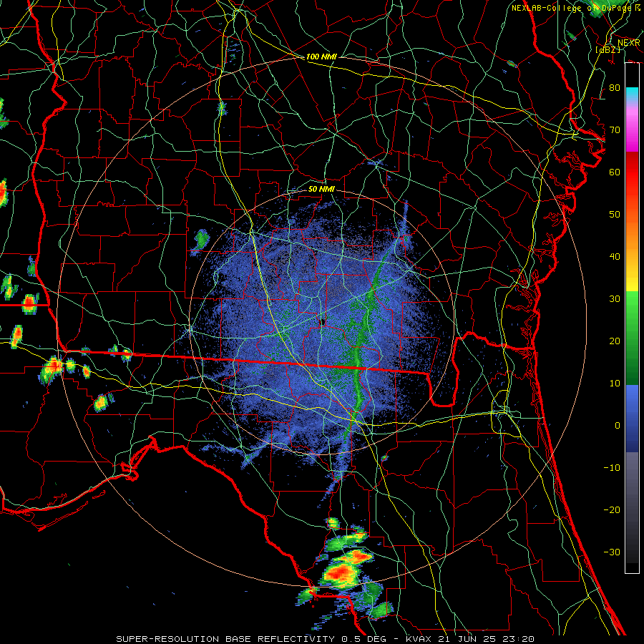Select the 0 value on the dBZ scale
This screenshot has height=644, width=644.
pyautogui.click(x=618, y=426)
